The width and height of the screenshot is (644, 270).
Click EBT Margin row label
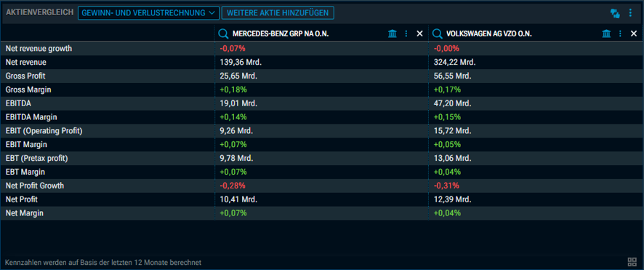tap(25, 172)
